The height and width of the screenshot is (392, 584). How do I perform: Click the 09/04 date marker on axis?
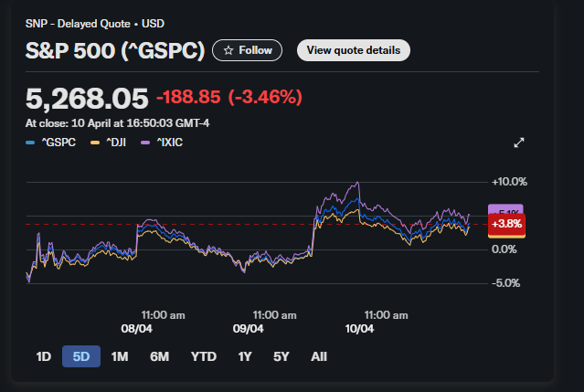click(x=249, y=329)
